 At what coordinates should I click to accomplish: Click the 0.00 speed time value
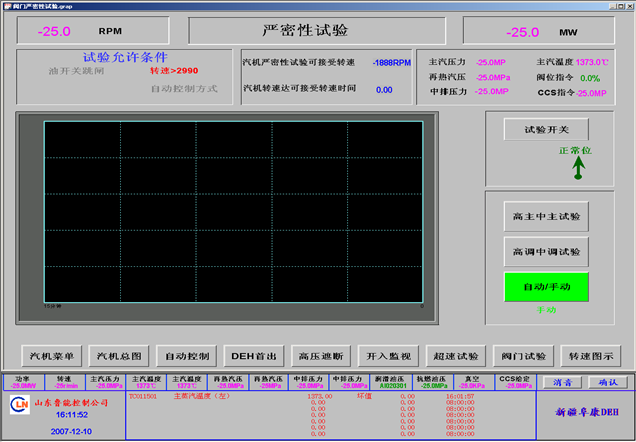[x=384, y=90]
